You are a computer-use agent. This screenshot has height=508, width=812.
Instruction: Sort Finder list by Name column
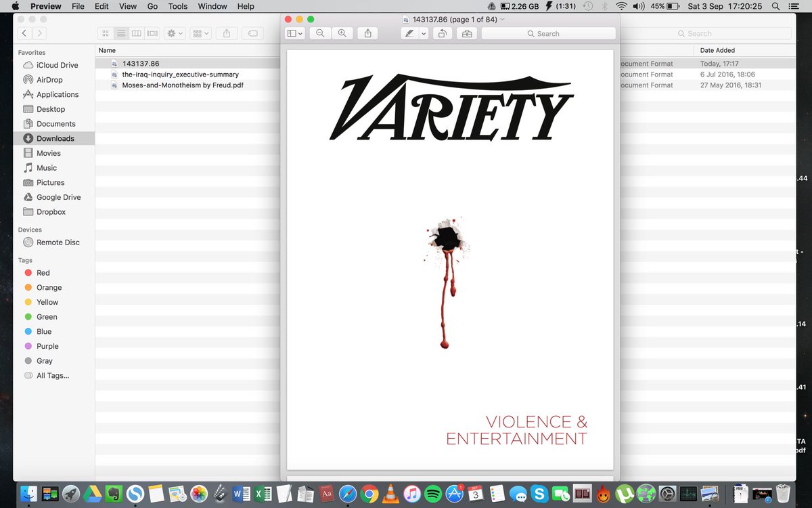[107, 50]
